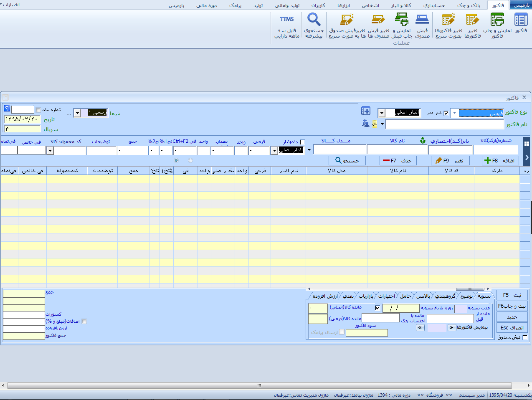
Task: Switch to the کالا و انبار ribbon tab
Action: pos(401,5)
